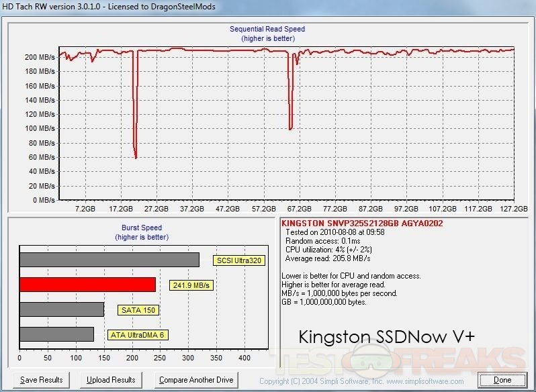Click the Burst Speed chart title
Screen dimensions: 536x392
point(141,228)
